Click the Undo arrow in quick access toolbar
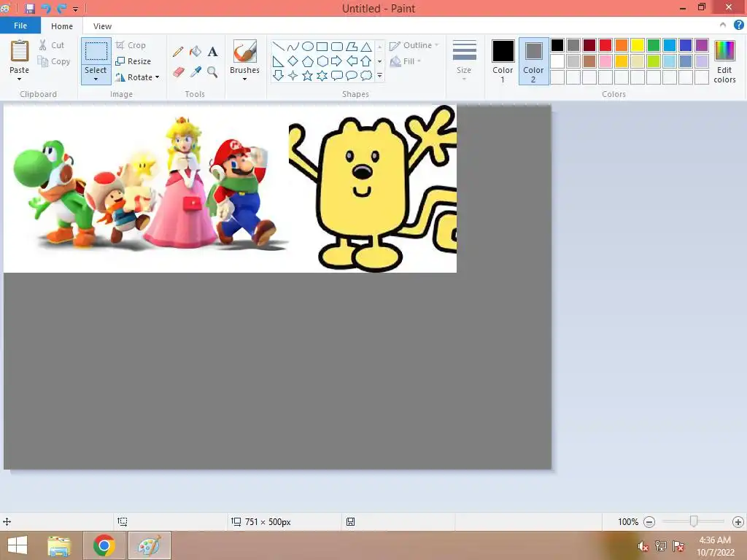747x560 pixels. (x=46, y=9)
